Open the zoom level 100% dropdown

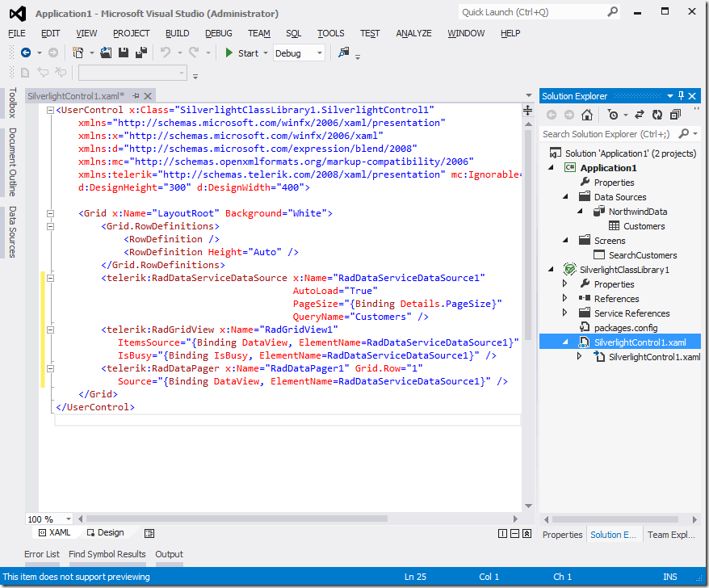pos(68,519)
